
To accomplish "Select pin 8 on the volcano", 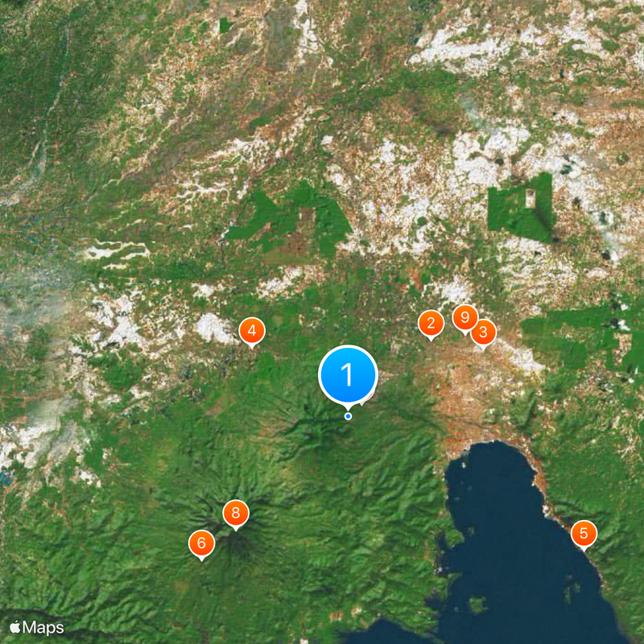I will coord(235,513).
